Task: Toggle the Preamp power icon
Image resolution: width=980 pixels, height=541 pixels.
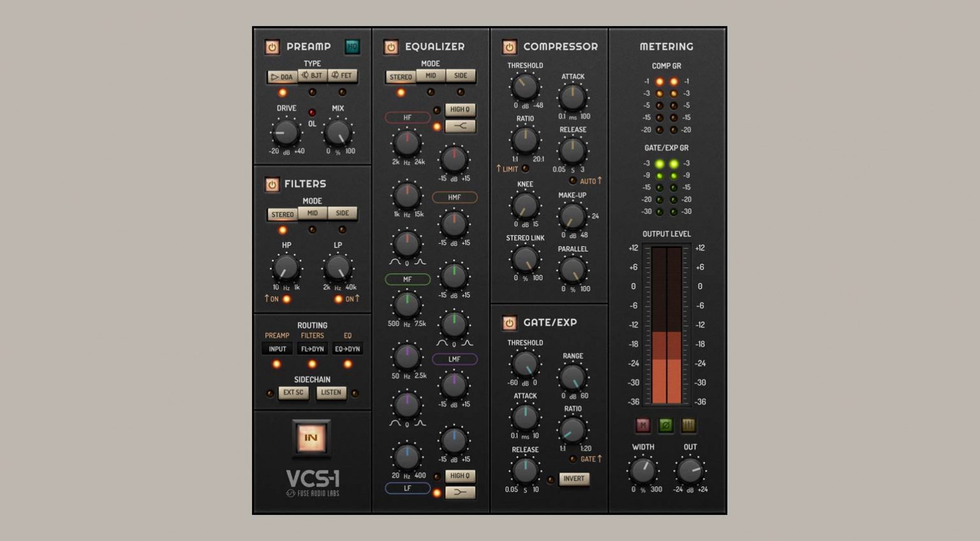Action: (273, 46)
